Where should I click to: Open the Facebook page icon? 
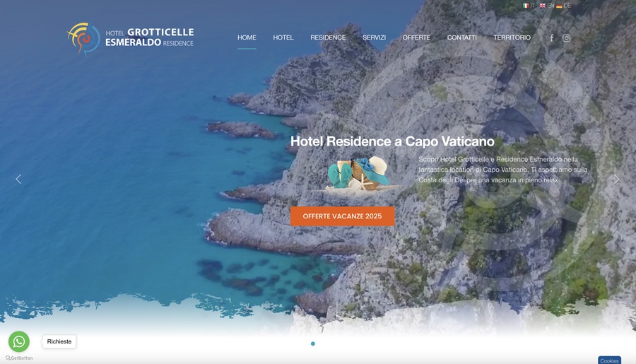(x=552, y=37)
